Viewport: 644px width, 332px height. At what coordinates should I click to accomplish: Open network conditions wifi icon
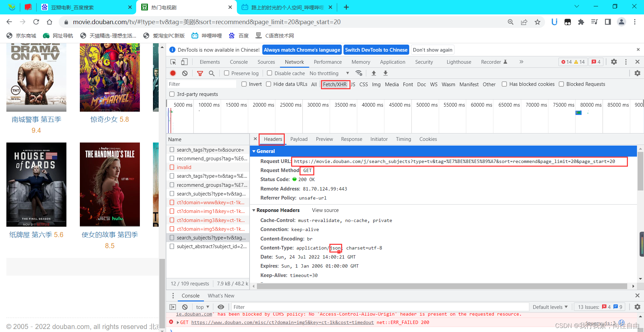359,73
